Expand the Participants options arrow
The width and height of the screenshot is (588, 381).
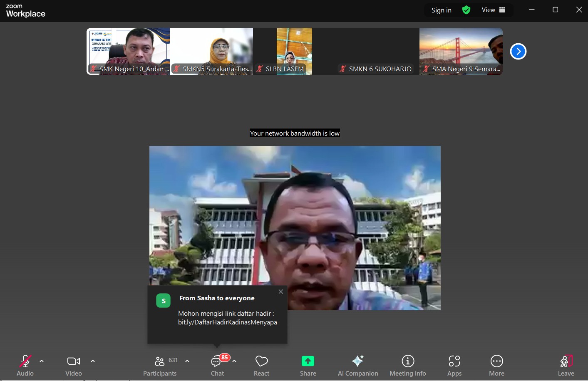[x=187, y=361]
